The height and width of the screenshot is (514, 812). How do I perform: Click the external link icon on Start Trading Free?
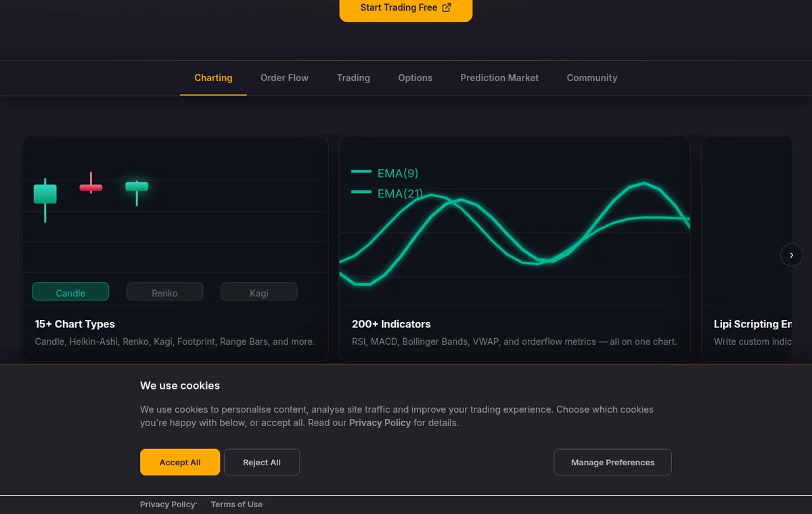pyautogui.click(x=447, y=7)
